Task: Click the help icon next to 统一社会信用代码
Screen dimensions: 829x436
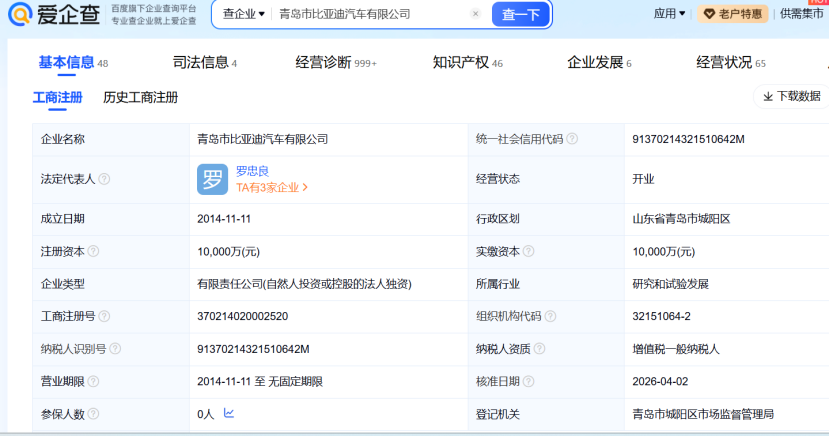Action: pyautogui.click(x=572, y=139)
